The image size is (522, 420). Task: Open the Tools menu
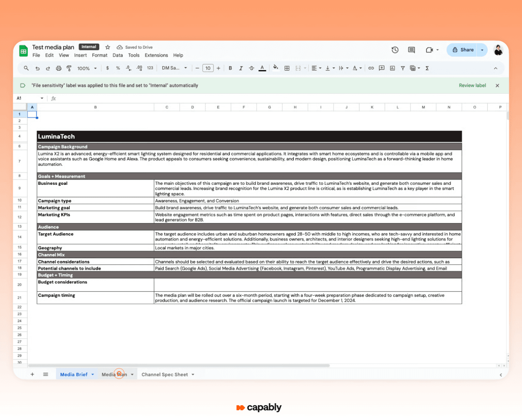(x=134, y=55)
